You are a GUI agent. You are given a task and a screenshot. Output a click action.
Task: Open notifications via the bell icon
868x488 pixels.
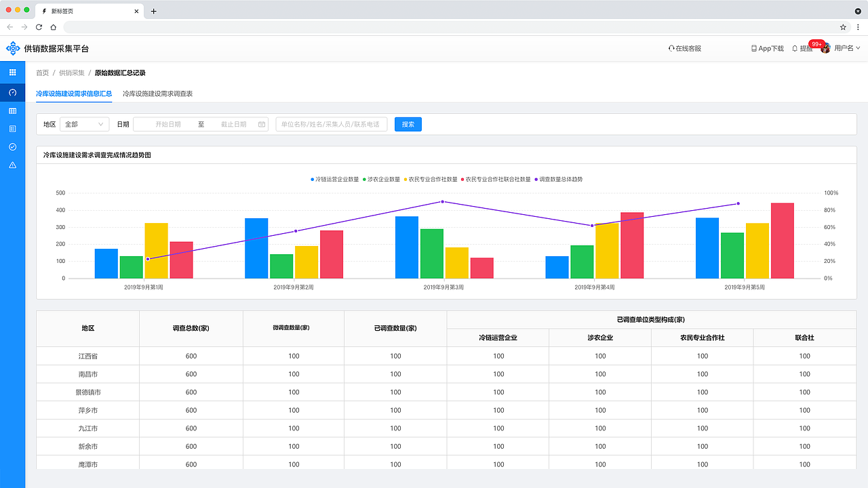click(795, 49)
